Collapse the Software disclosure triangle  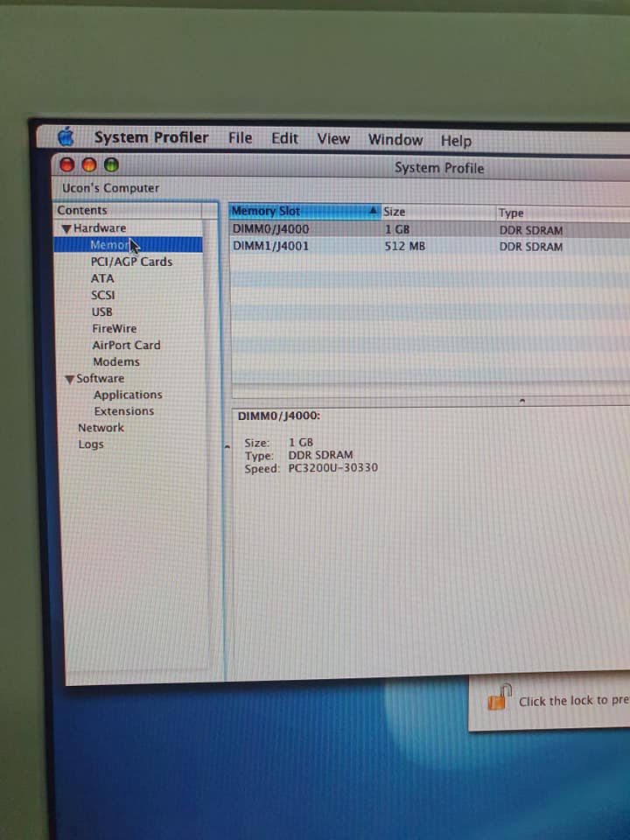tap(69, 379)
